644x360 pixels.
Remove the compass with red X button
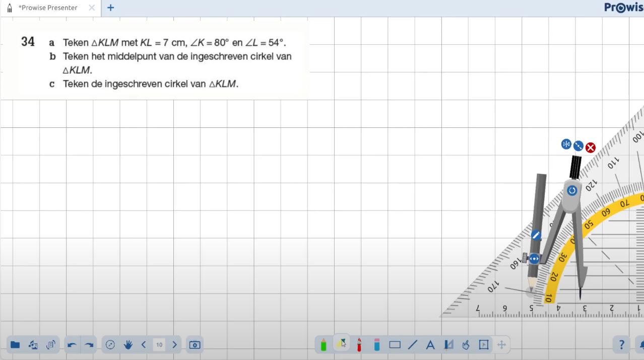[x=591, y=148]
